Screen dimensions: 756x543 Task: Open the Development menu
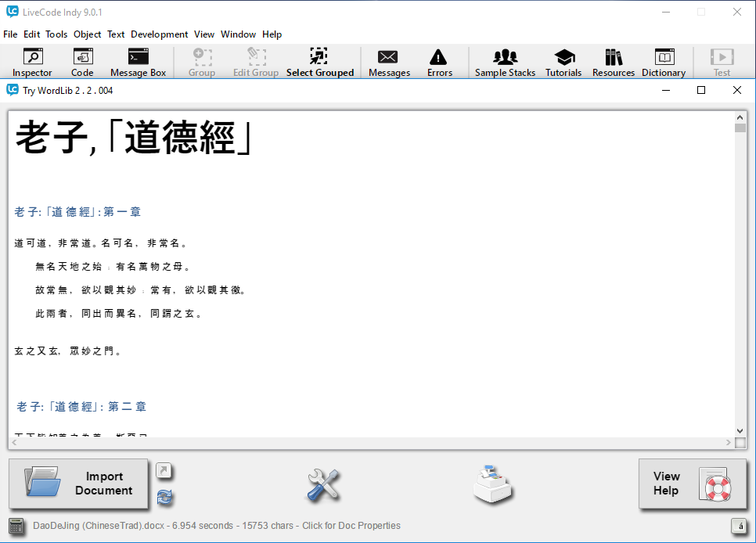click(x=159, y=34)
